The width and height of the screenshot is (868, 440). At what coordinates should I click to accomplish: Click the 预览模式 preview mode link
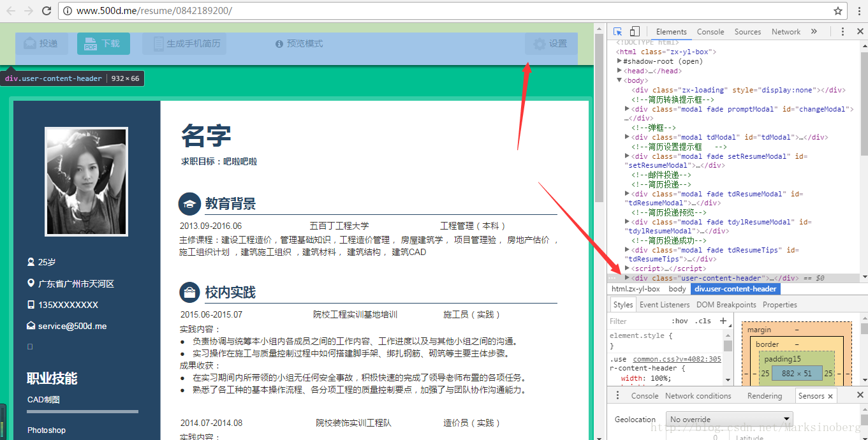coord(299,43)
